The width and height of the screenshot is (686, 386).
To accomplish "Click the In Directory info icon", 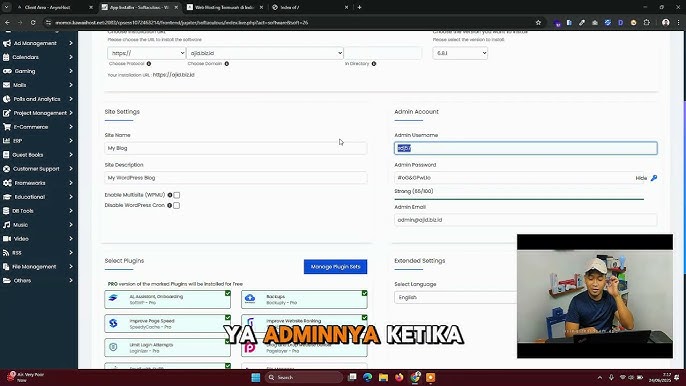I will tap(374, 64).
